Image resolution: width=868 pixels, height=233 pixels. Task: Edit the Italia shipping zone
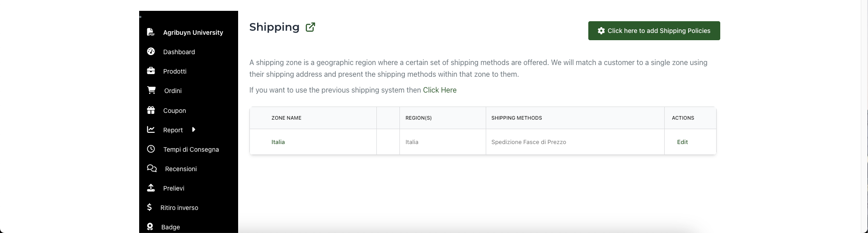682,142
